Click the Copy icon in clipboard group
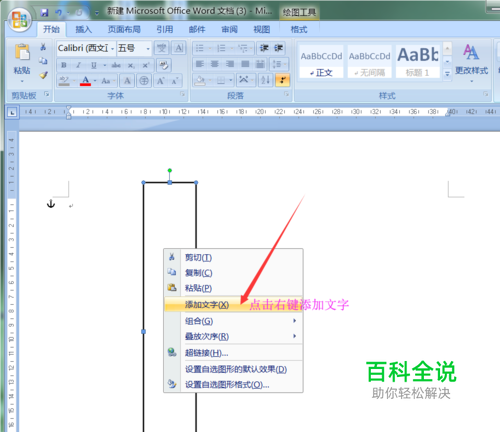Image resolution: width=500 pixels, height=432 pixels. 43,61
